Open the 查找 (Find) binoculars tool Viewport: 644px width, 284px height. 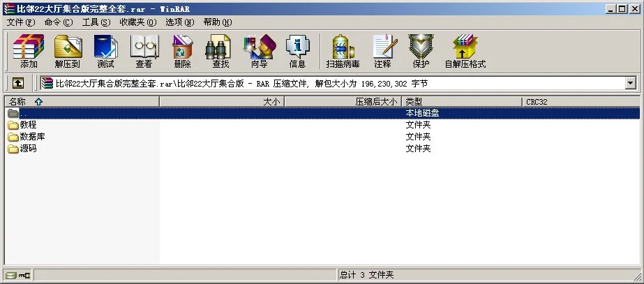[220, 51]
